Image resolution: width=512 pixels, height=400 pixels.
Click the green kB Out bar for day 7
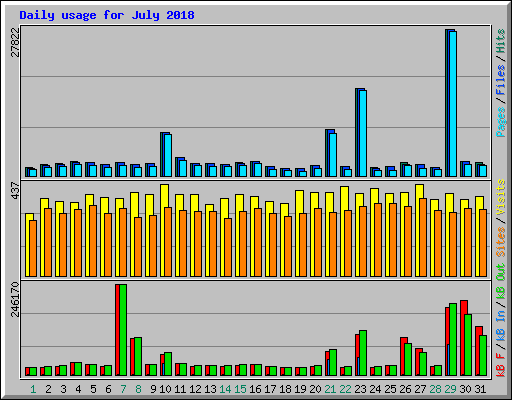[123, 330]
